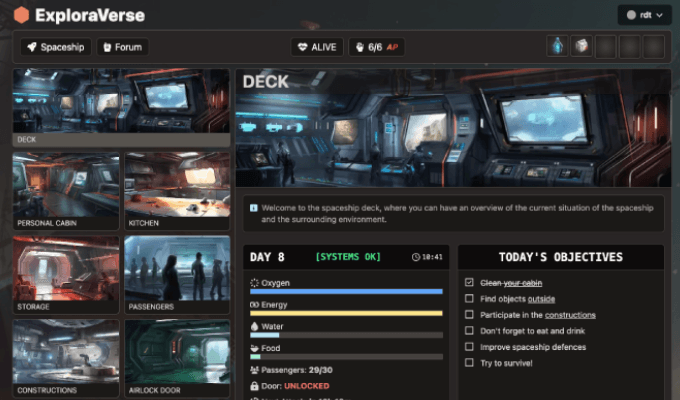Select the blue character inventory slot
Image resolution: width=680 pixels, height=400 pixels.
pyautogui.click(x=557, y=47)
